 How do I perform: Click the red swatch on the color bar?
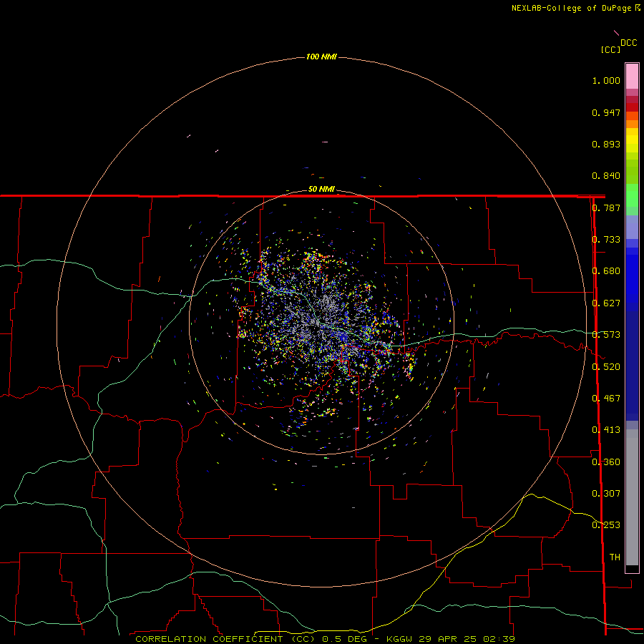pyautogui.click(x=632, y=107)
